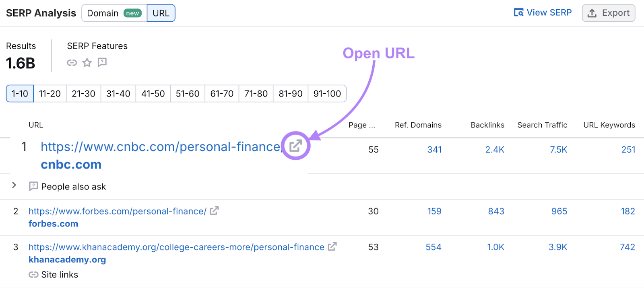Switch to the 51-60 results tab
This screenshot has height=288, width=644.
tap(187, 93)
